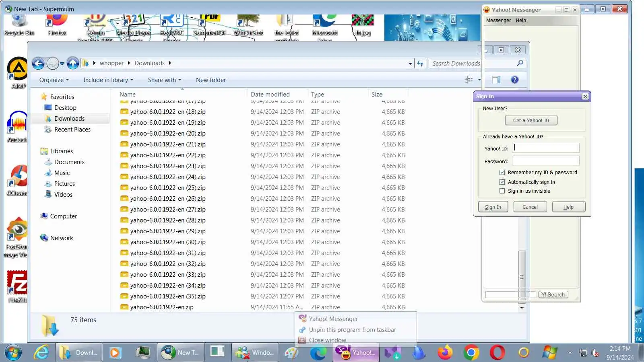Click New folder in Explorer toolbar

click(x=211, y=80)
